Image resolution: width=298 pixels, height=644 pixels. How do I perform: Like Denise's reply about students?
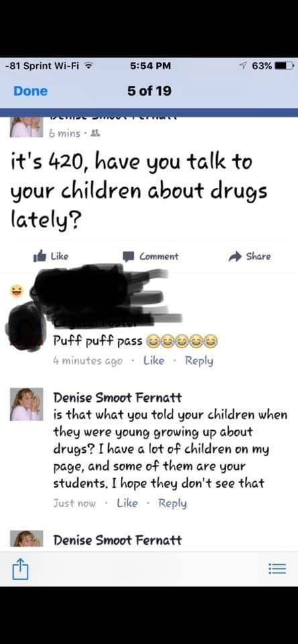pos(127,503)
